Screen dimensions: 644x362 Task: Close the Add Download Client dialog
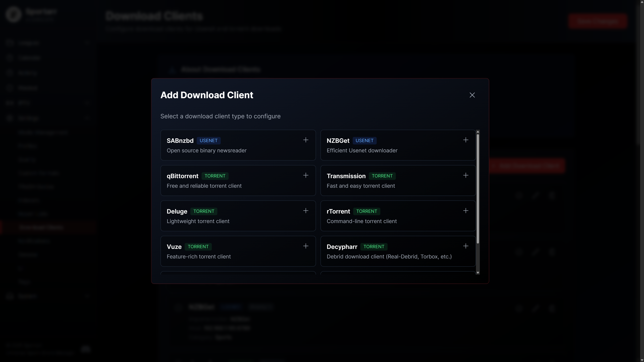pyautogui.click(x=472, y=95)
